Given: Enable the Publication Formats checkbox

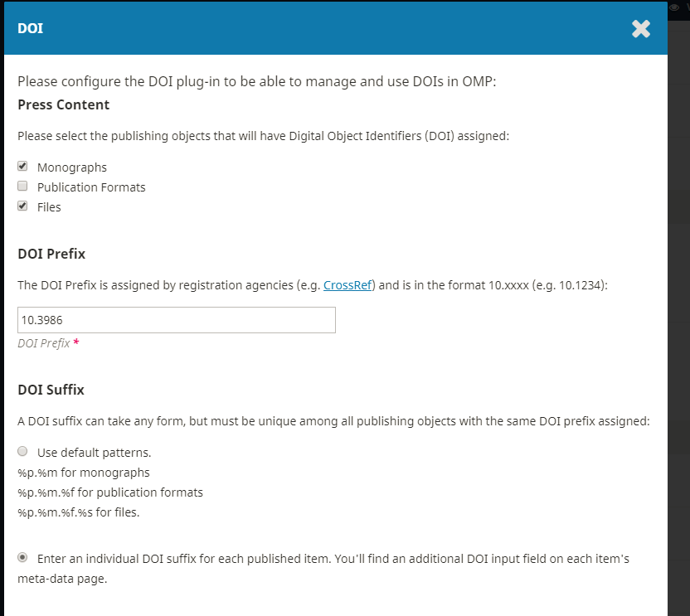Looking at the screenshot, I should pyautogui.click(x=22, y=186).
